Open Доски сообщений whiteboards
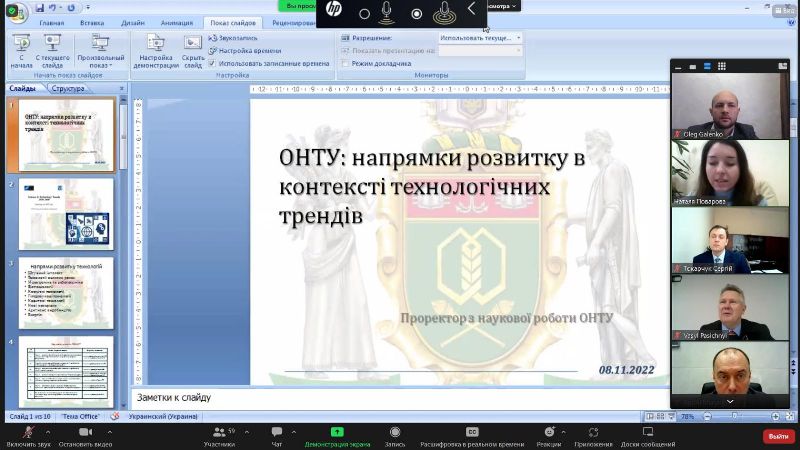 pos(648,437)
